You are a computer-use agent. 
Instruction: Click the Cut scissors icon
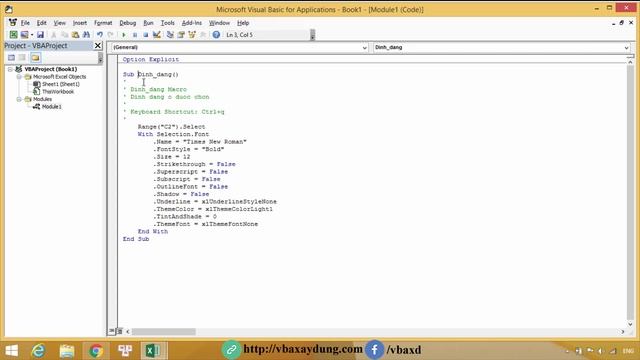coord(53,35)
